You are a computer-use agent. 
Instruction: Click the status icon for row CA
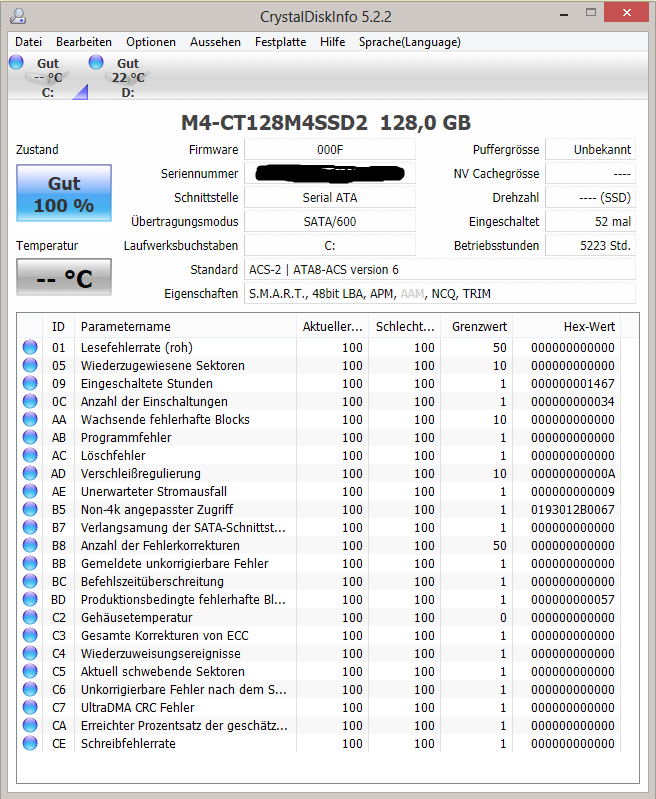(30, 725)
